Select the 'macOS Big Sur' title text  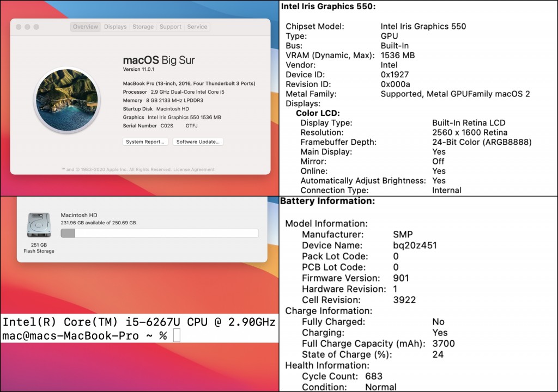[159, 60]
